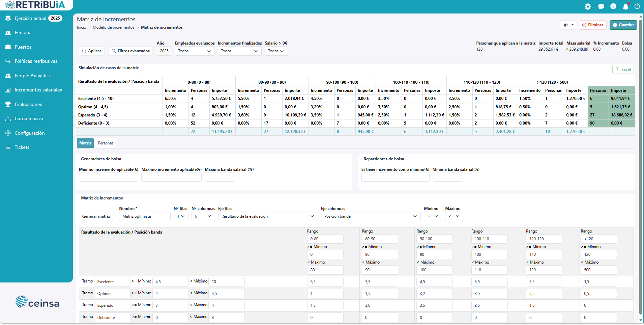This screenshot has height=325, width=644.
Task: Click Excelente row 6,5 increment field
Action: click(325, 282)
